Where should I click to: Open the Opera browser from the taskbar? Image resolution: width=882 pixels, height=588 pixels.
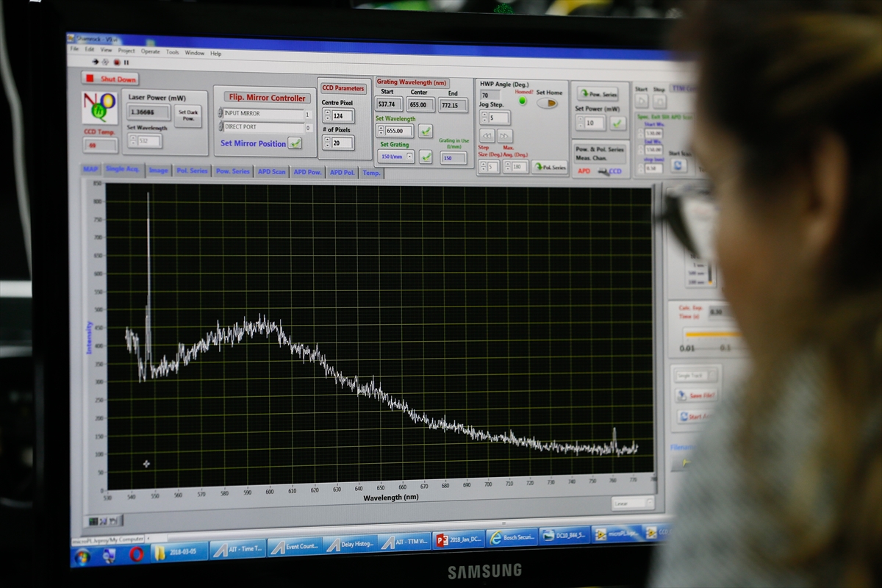click(137, 554)
